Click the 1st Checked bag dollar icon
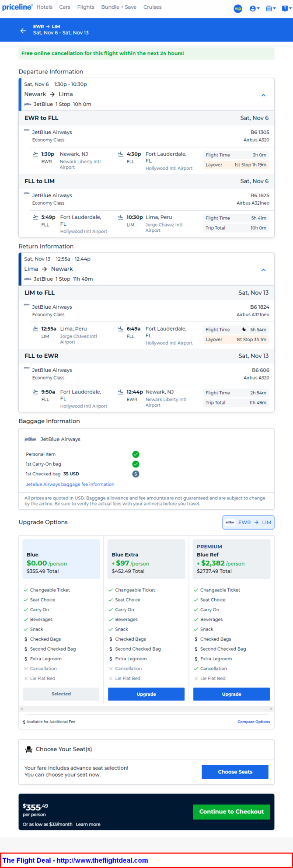 (x=136, y=474)
